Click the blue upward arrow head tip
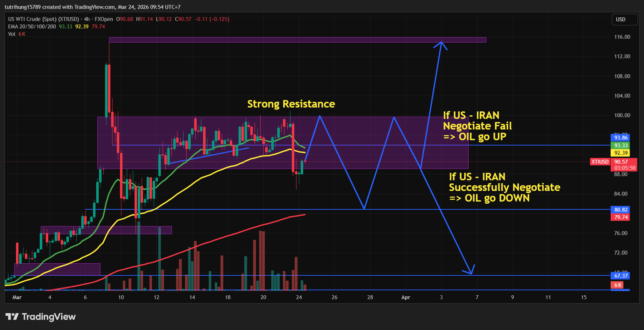 441,42
